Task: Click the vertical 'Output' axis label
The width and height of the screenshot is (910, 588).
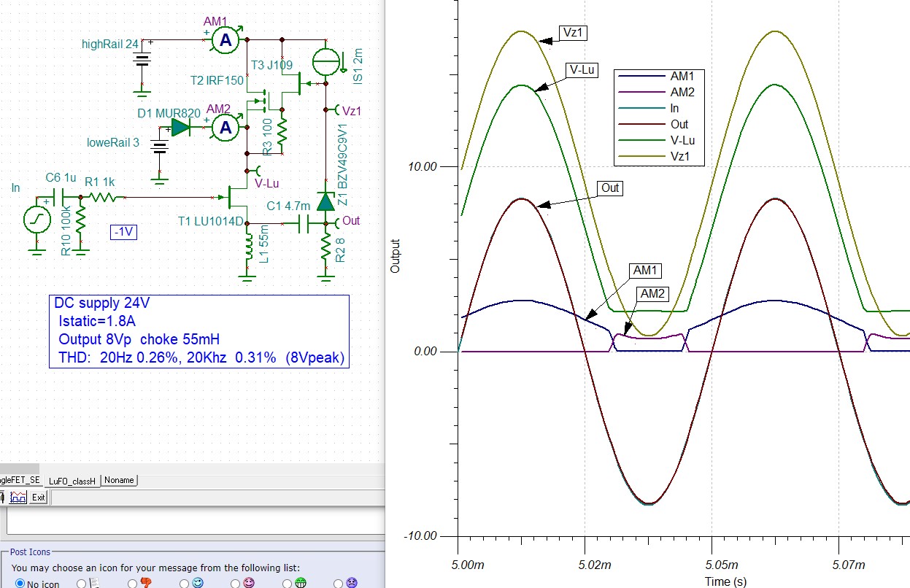Action: (x=396, y=256)
